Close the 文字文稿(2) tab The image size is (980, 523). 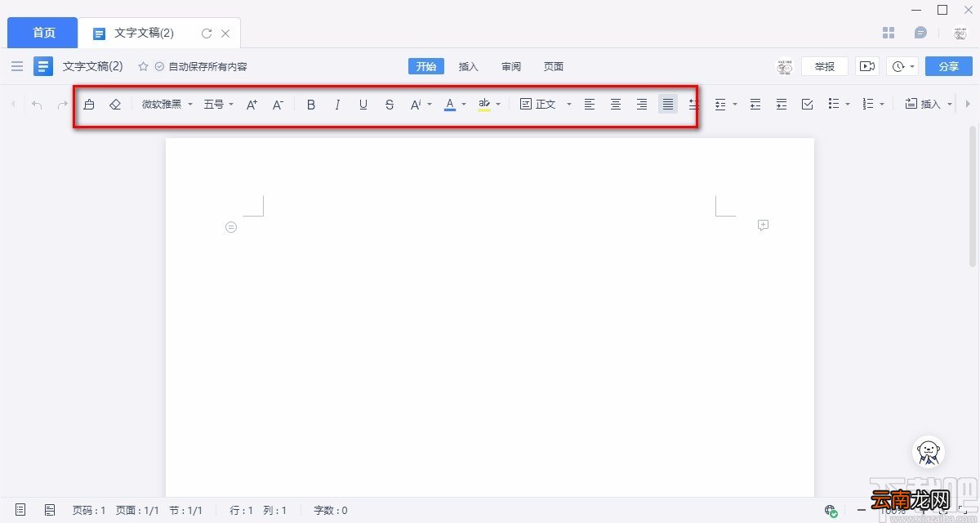pyautogui.click(x=225, y=34)
